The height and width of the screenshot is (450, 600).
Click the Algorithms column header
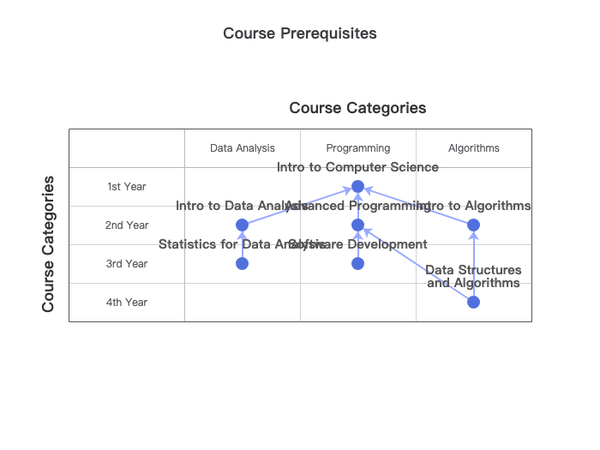pyautogui.click(x=474, y=148)
